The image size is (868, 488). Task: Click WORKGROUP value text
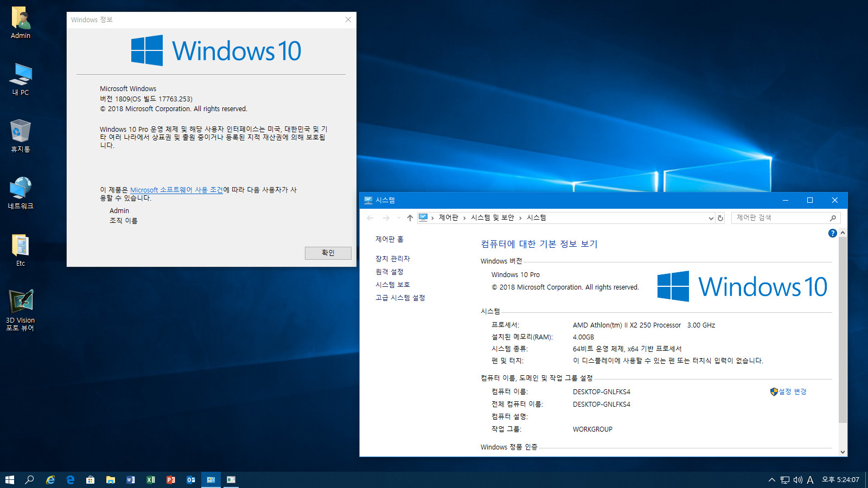(592, 429)
